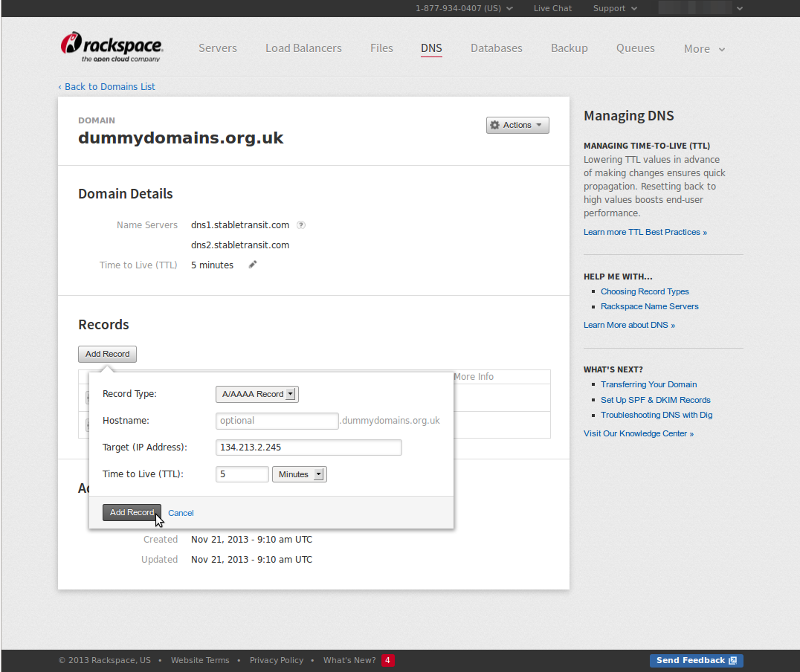
Task: Click the TTL number input field
Action: [x=242, y=474]
